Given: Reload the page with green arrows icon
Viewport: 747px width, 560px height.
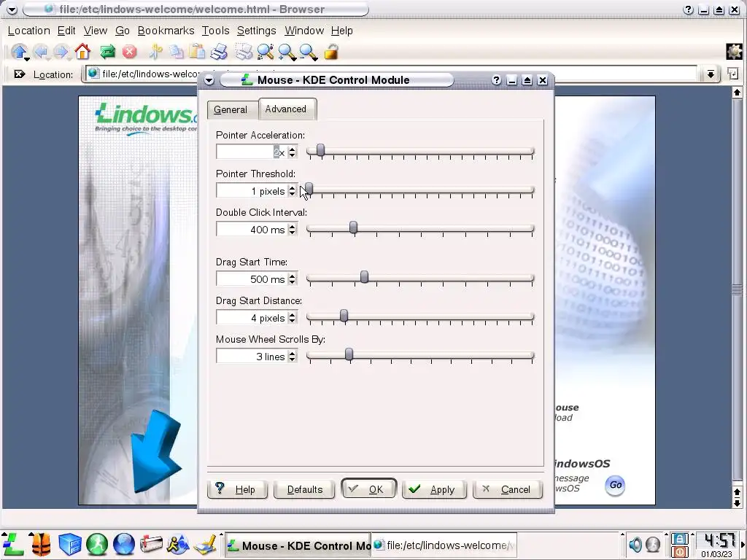Looking at the screenshot, I should [x=108, y=52].
